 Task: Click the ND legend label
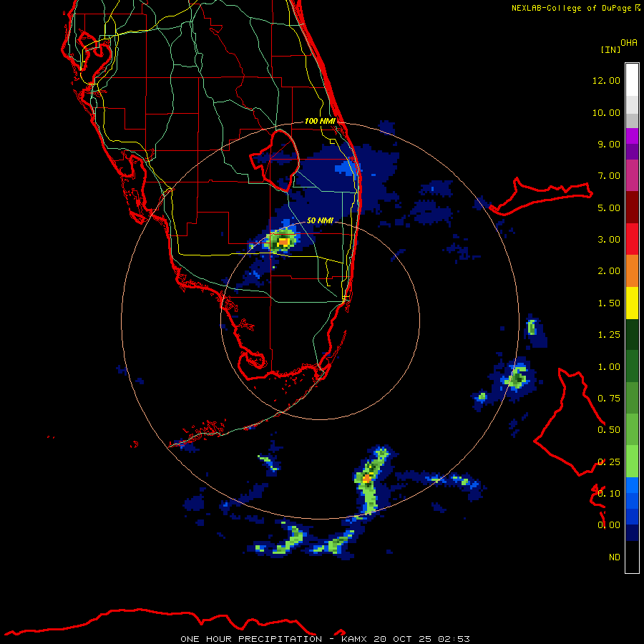615,557
